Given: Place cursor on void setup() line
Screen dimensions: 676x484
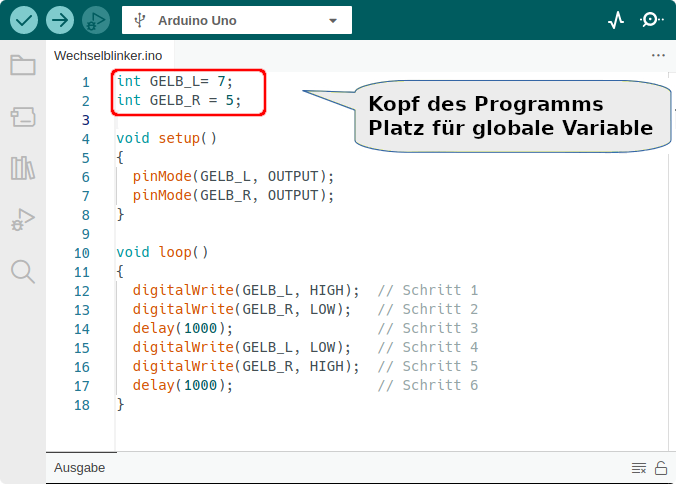Looking at the screenshot, I should coord(166,139).
